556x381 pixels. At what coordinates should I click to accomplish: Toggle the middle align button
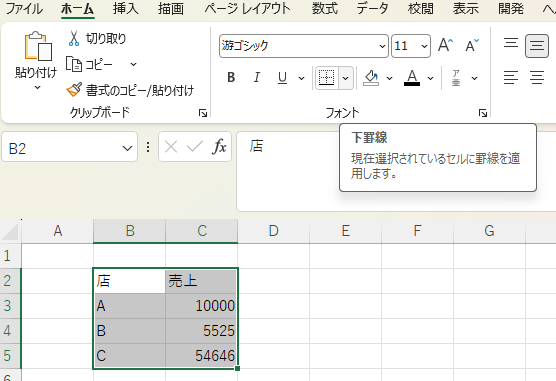pos(537,45)
